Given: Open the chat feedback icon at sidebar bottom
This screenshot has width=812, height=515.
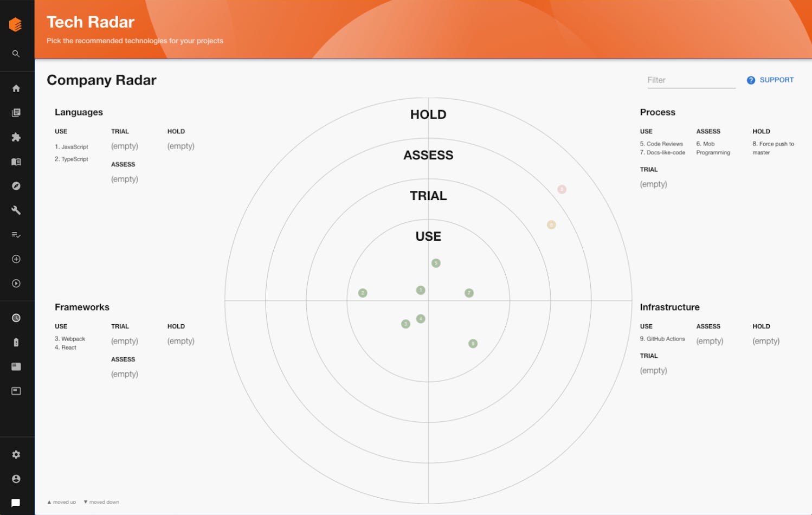Looking at the screenshot, I should (x=16, y=503).
